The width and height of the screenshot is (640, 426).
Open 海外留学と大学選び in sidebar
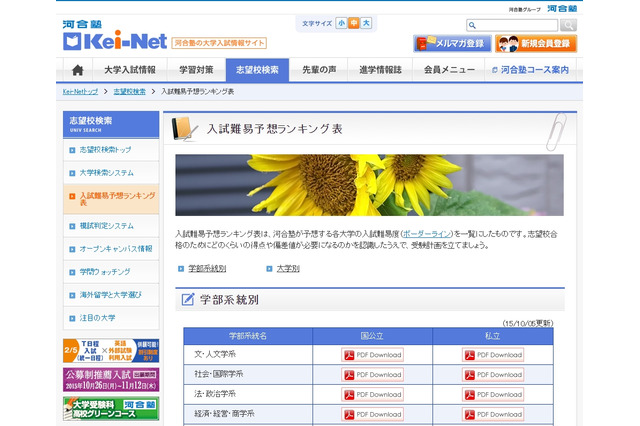click(x=111, y=295)
